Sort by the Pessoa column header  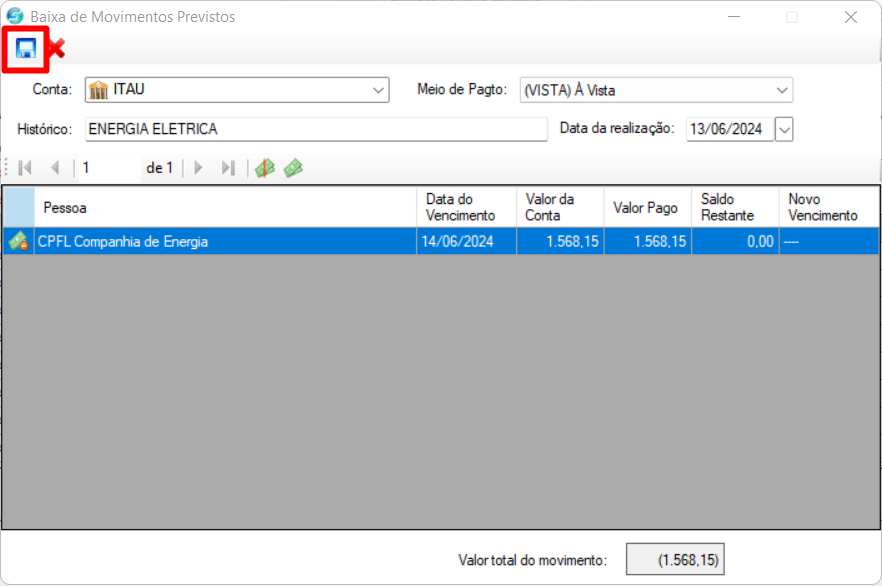tap(225, 208)
